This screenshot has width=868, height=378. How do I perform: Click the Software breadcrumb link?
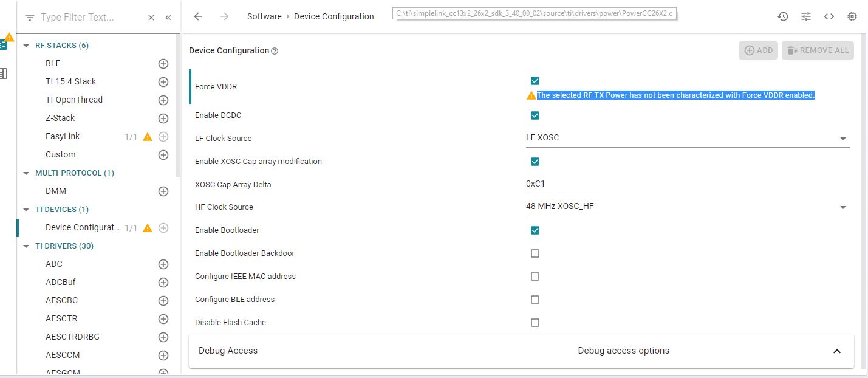point(264,16)
